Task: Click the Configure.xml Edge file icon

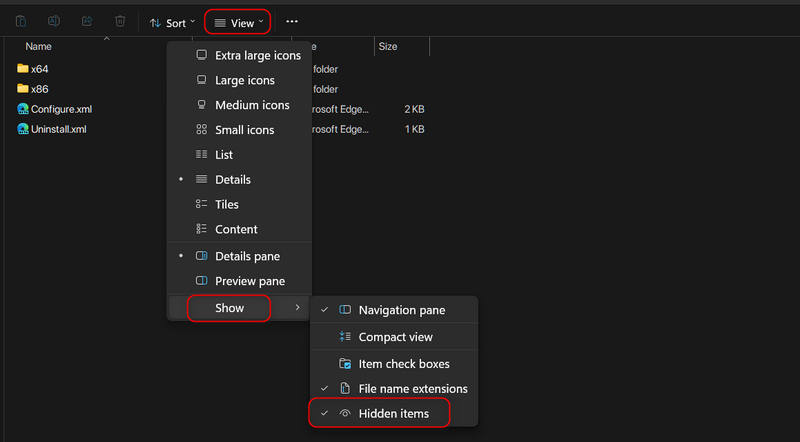Action: tap(22, 109)
